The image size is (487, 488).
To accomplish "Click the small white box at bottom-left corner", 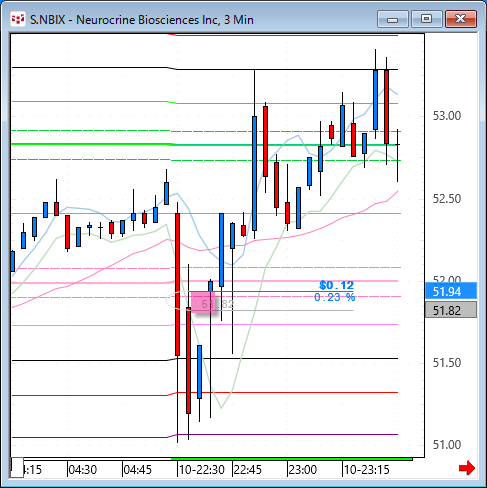I will pyautogui.click(x=17, y=468).
